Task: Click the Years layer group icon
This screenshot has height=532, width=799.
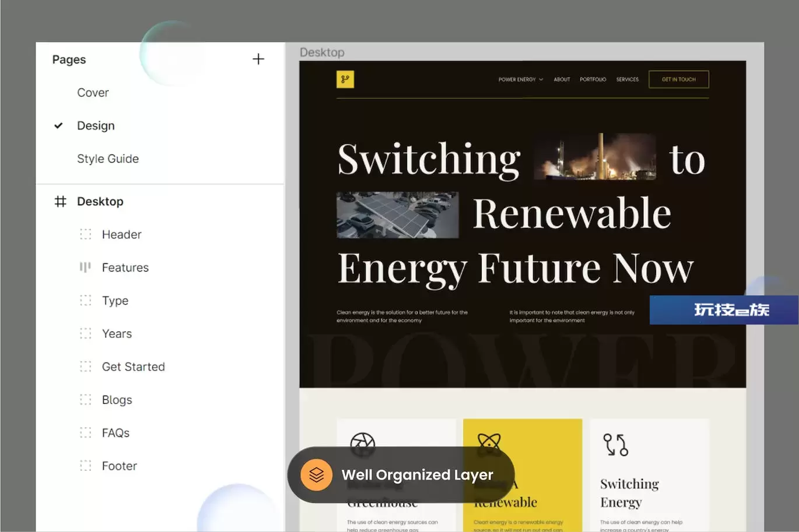Action: (86, 334)
